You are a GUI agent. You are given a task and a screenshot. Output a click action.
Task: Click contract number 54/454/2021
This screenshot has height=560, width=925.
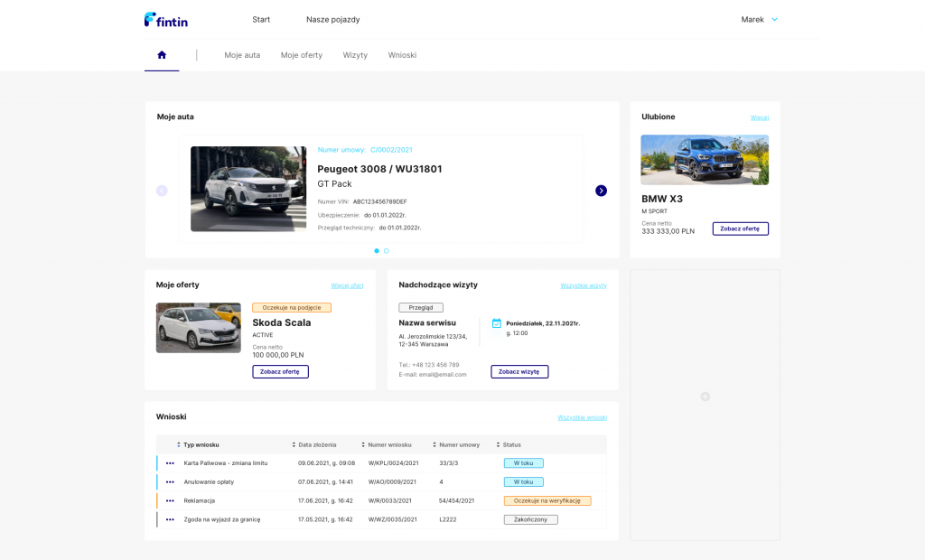456,501
